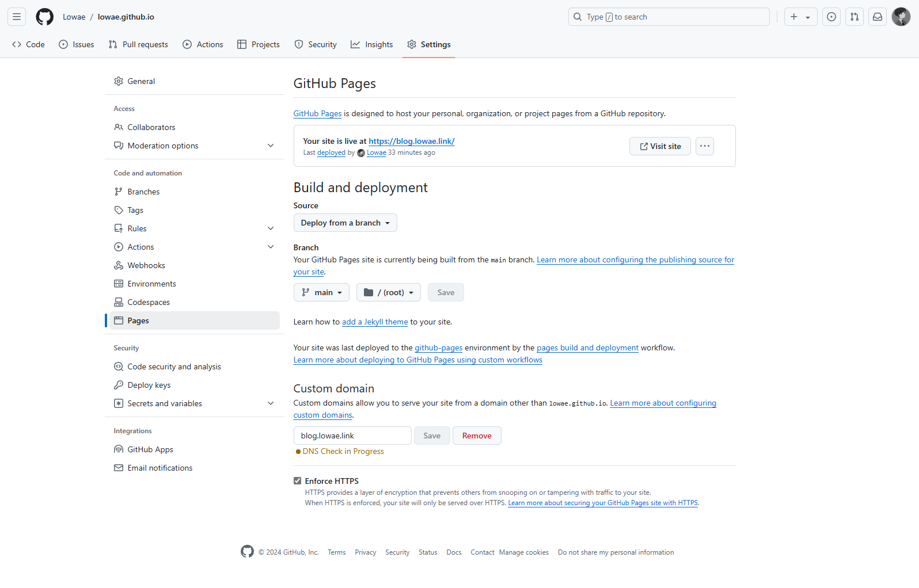The height and width of the screenshot is (588, 919).
Task: Click the footer GitHub logo
Action: pyautogui.click(x=247, y=552)
